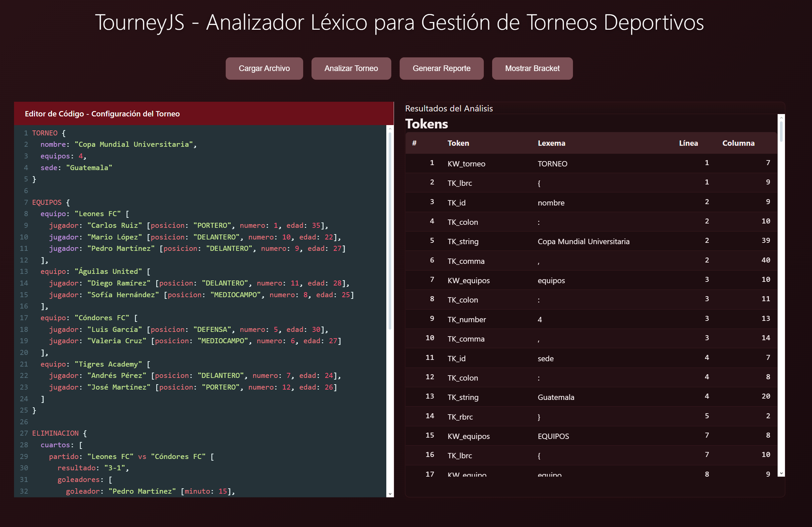Click the "Editor de Código - Configuración del Torneo" header
Screen dimensions: 812x527
(x=103, y=113)
